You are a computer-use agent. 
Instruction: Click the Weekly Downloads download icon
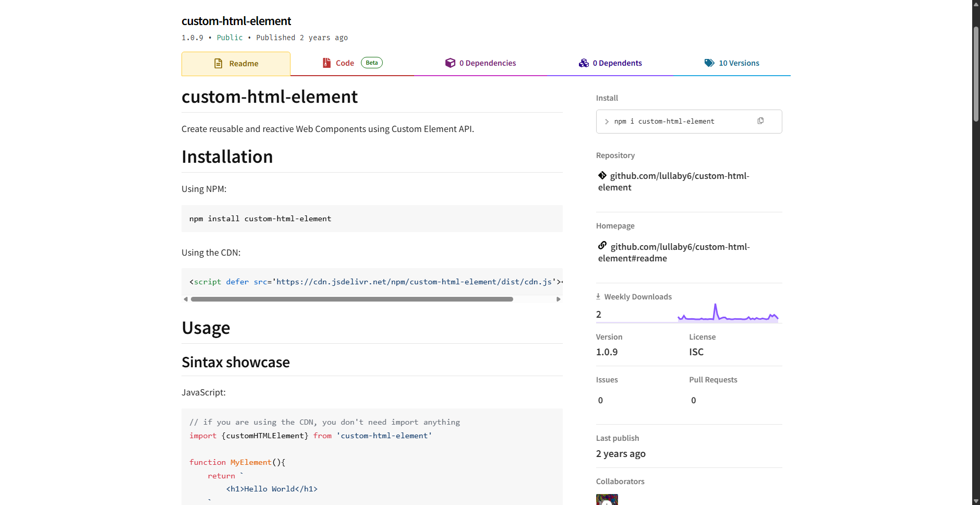[x=598, y=296]
